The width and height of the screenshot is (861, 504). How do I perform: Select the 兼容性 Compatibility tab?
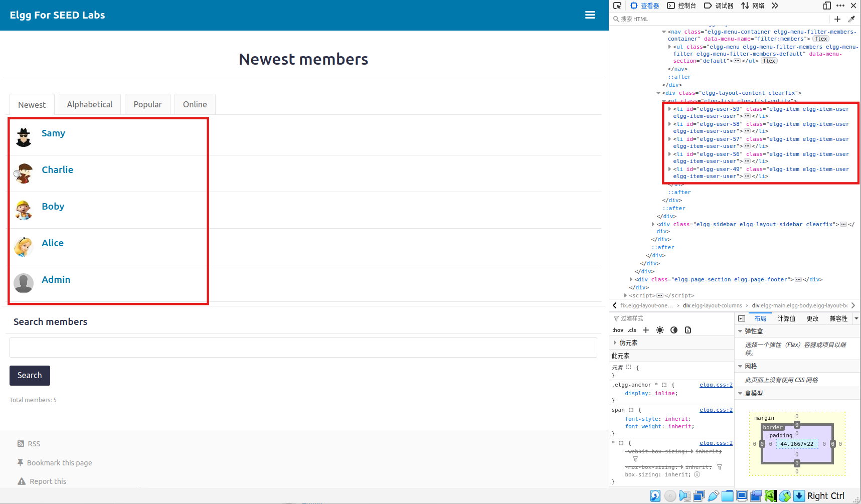pos(838,318)
